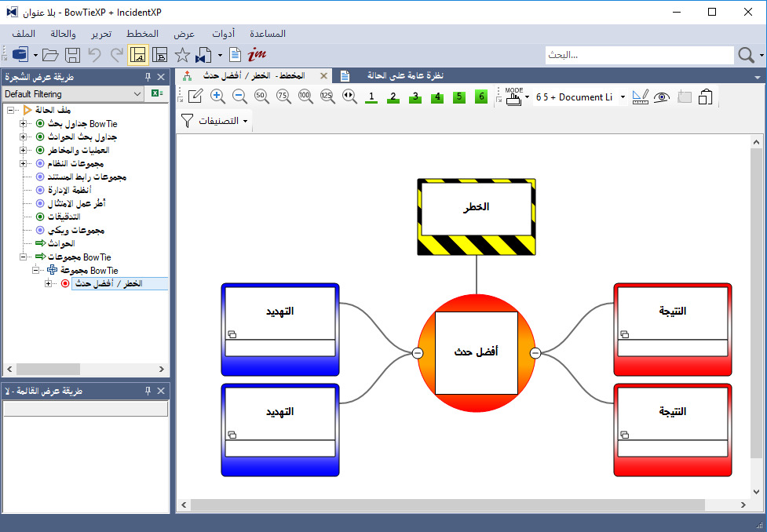Select the الخطر hazard box in diagram
Screen dimensions: 767x532
(477, 207)
